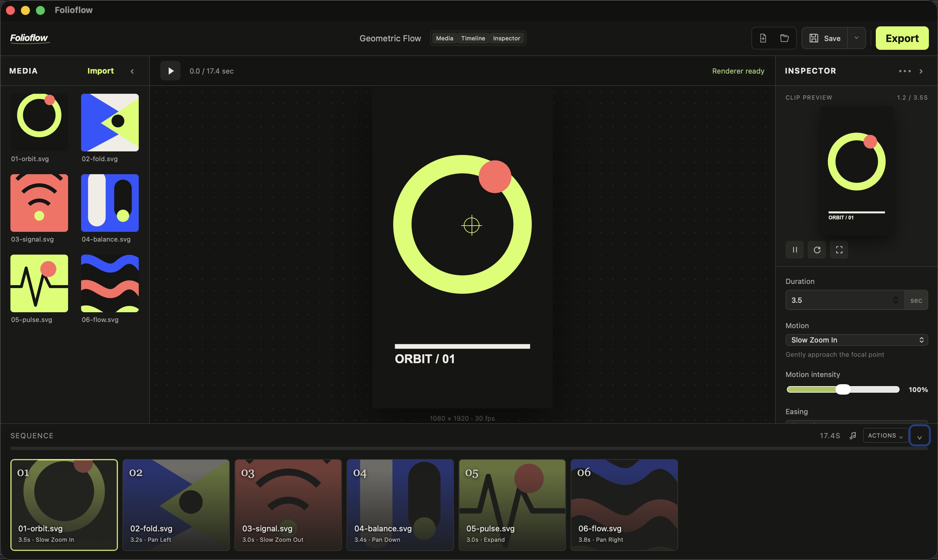
Task: Select sequence clip 06 flow Pan Right
Action: tap(624, 505)
